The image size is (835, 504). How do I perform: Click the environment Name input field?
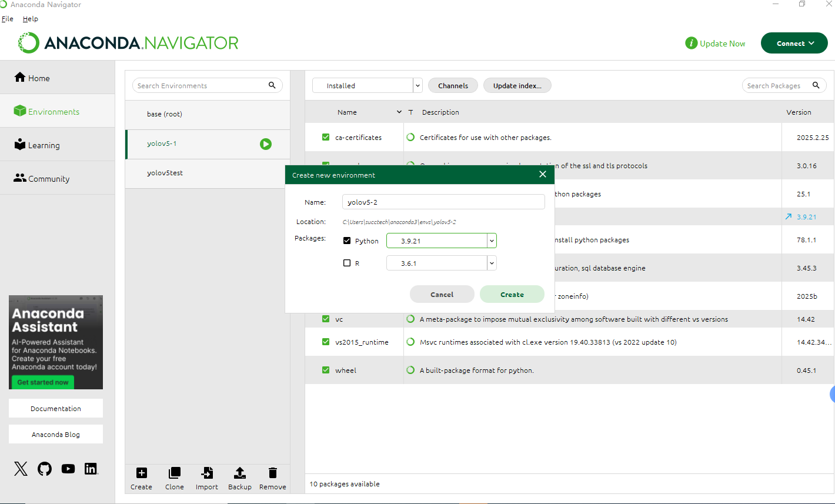tap(443, 202)
